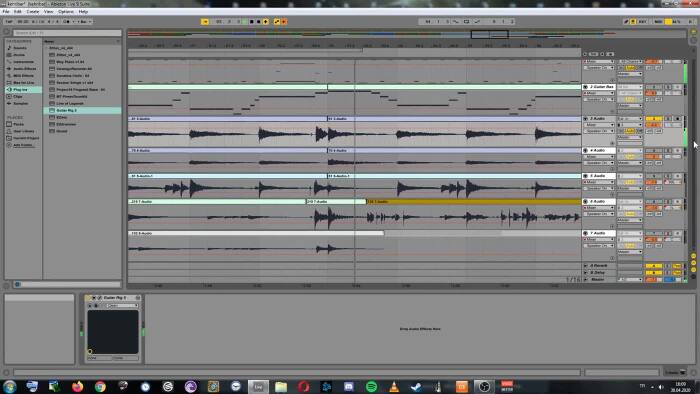Open 3 Audio output Master dropdown
The width and height of the screenshot is (700, 394).
point(630,137)
